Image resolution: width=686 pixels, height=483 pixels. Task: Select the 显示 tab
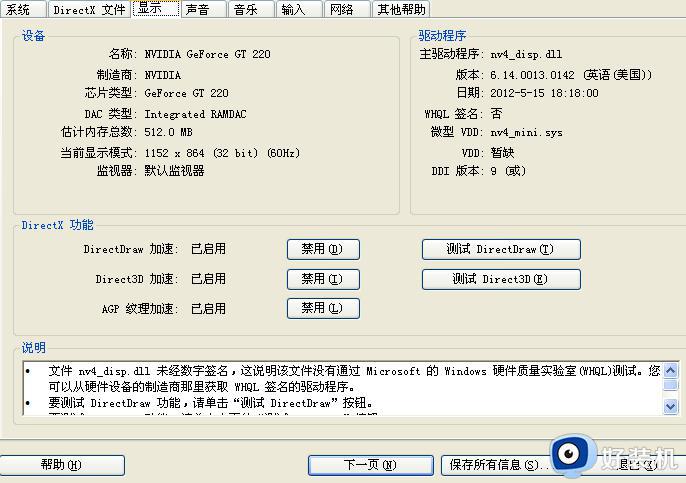[x=156, y=8]
